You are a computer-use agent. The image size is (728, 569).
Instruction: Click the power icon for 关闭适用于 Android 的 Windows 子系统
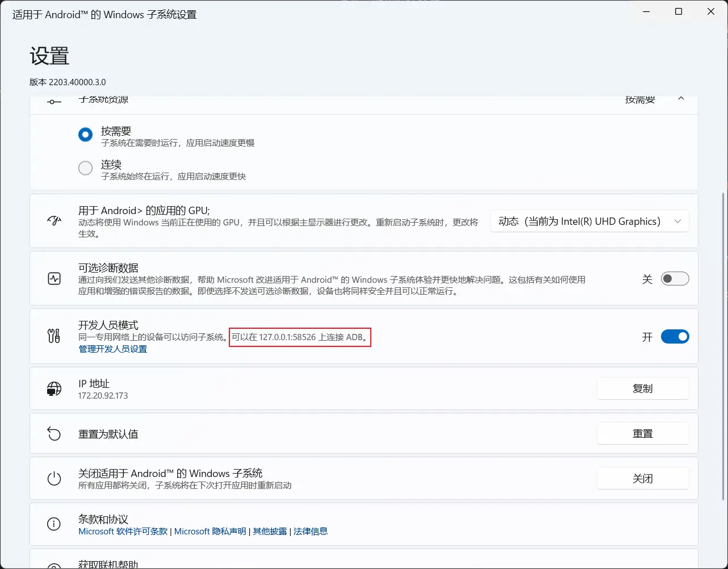tap(54, 478)
